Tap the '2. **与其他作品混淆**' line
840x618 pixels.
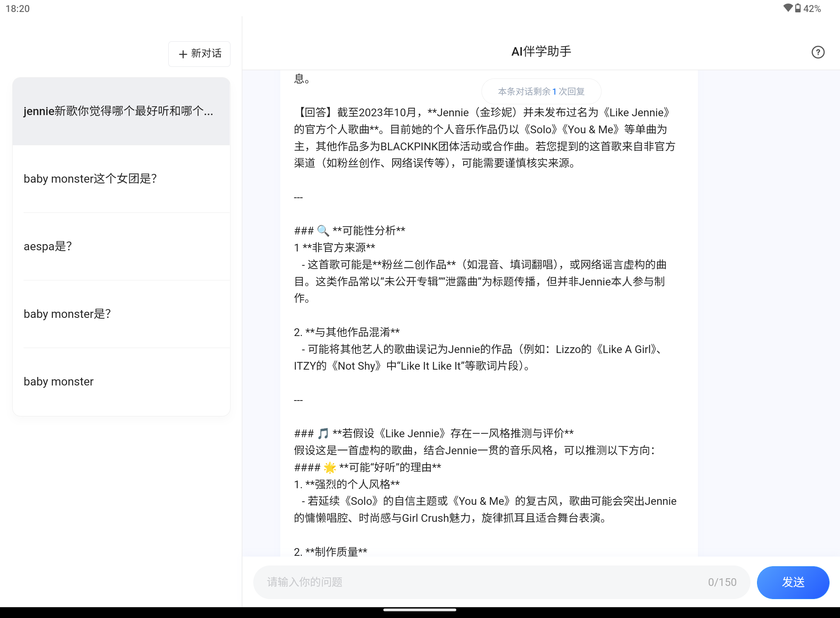[347, 332]
